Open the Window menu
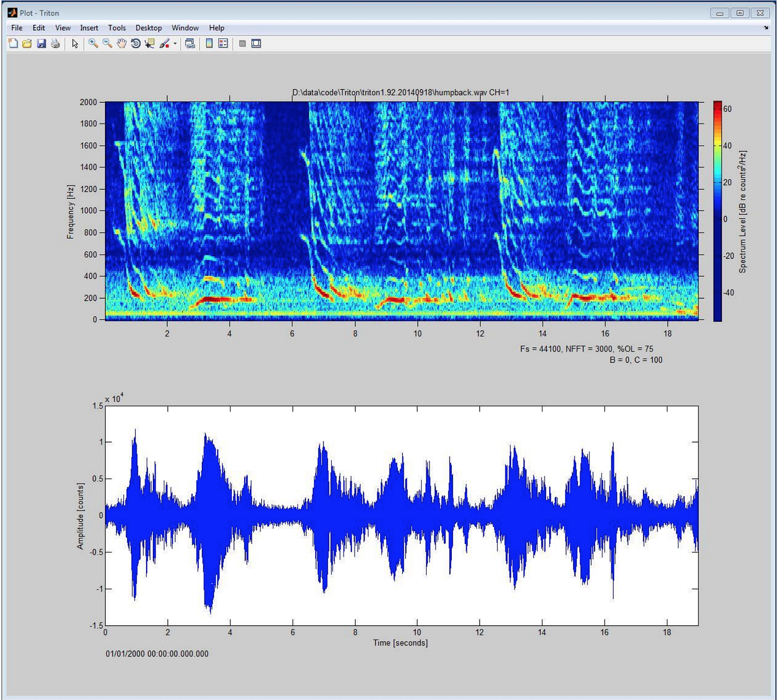Screen dimensions: 778x700 [185, 28]
